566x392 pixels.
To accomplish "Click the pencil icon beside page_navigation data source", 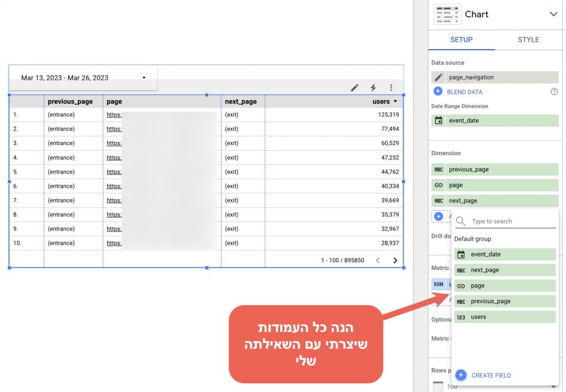I will (438, 77).
